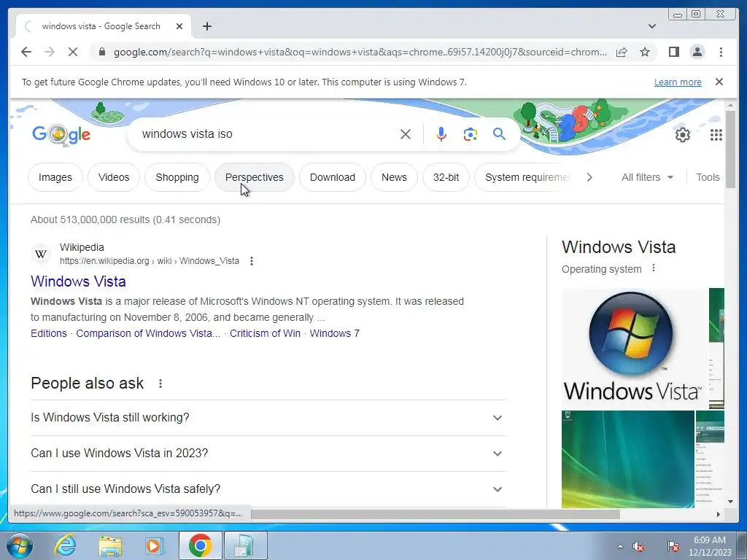This screenshot has height=560, width=747.
Task: Switch to Shopping results
Action: pyautogui.click(x=177, y=177)
